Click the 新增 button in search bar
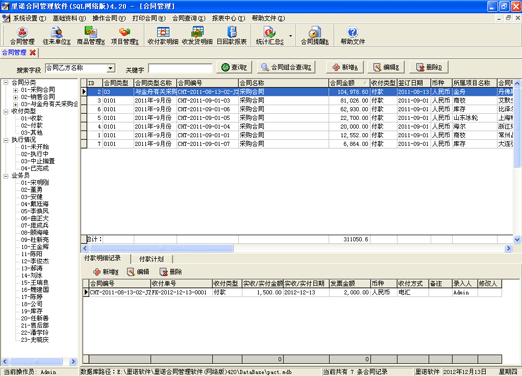This screenshot has width=522, height=376. 345,67
